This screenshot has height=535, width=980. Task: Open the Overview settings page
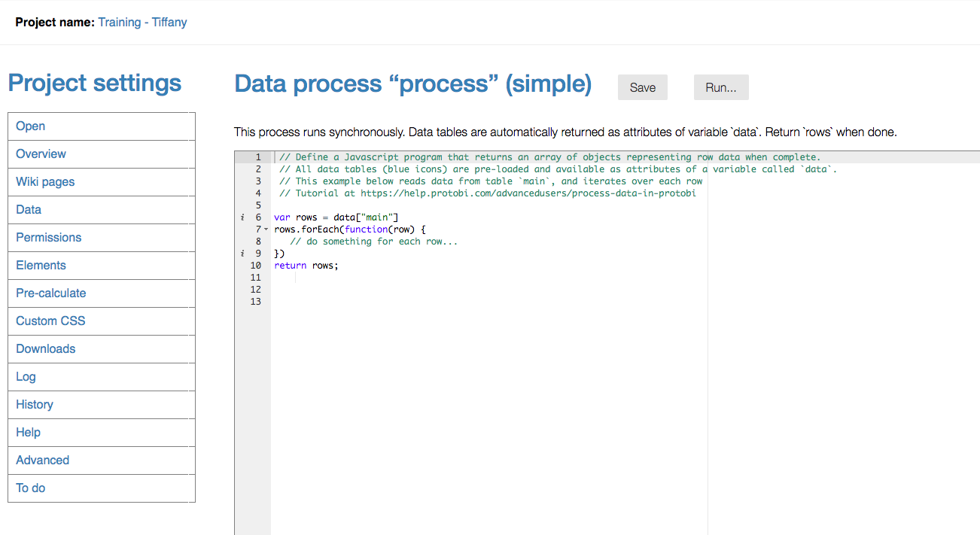41,154
